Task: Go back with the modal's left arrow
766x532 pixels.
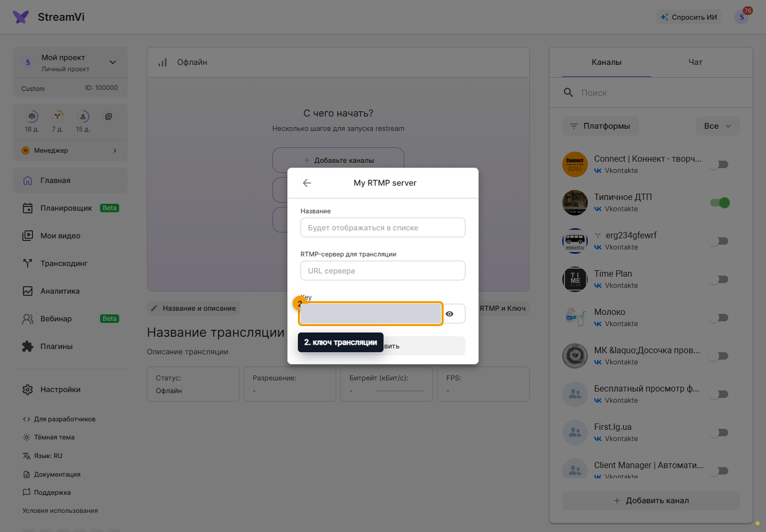Action: [x=307, y=183]
